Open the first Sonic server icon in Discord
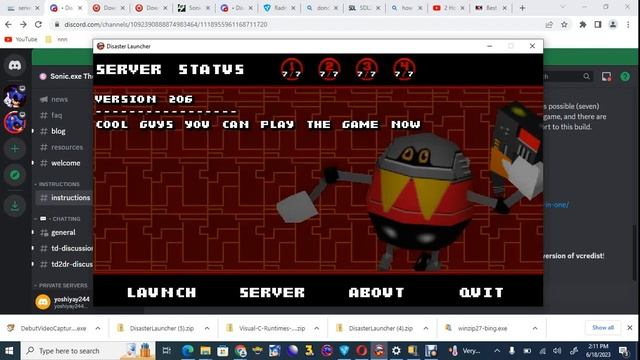Viewport: 640px width, 360px height. [x=15, y=96]
